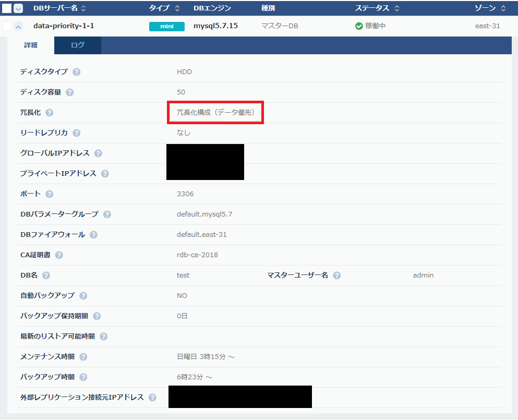518x420 pixels.
Task: Open help icon for ディスク容量
Action: click(x=70, y=92)
